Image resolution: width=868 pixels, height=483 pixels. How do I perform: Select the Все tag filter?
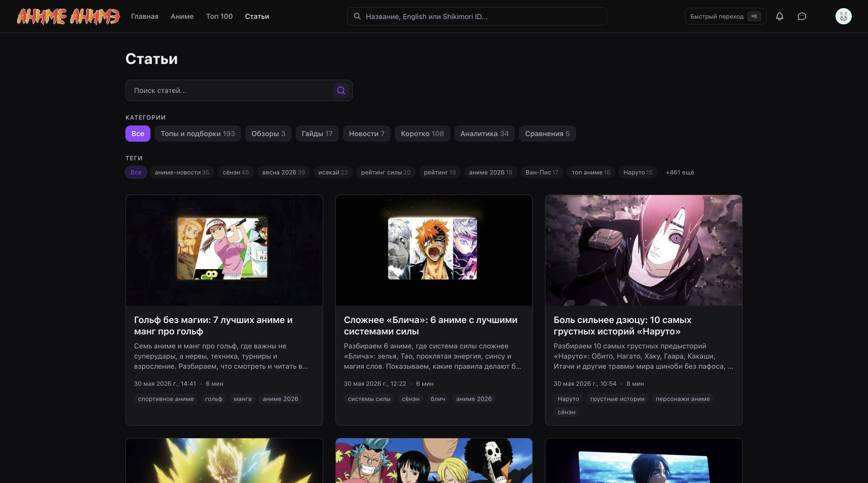coord(136,172)
